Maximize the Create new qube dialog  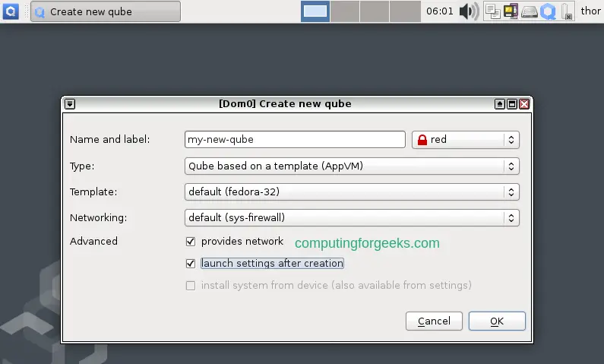(x=512, y=104)
